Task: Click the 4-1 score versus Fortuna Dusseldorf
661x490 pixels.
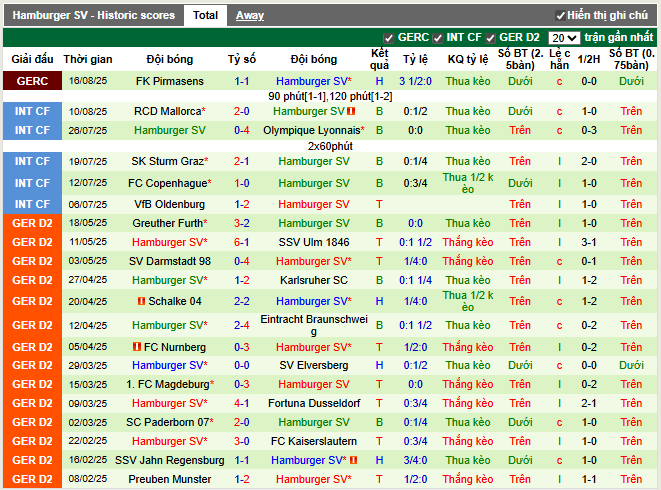Action: click(x=242, y=403)
